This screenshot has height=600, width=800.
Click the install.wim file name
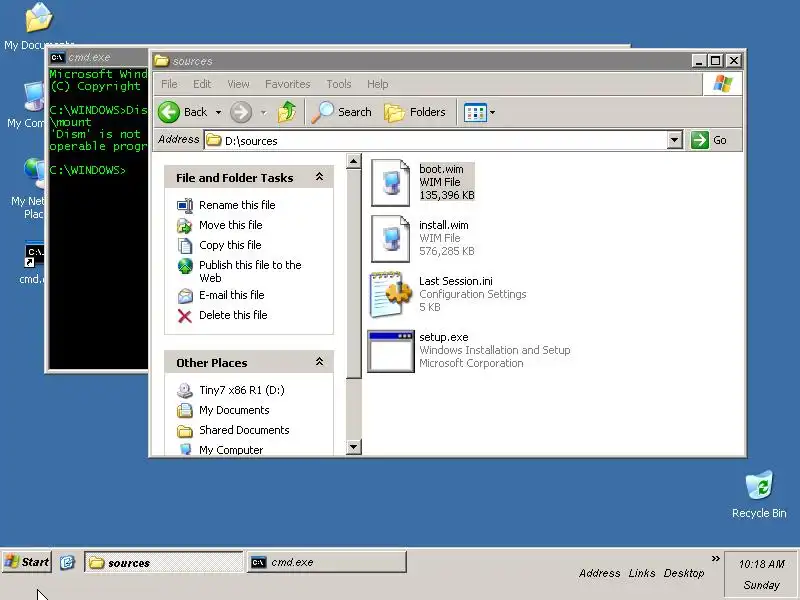[x=444, y=225]
